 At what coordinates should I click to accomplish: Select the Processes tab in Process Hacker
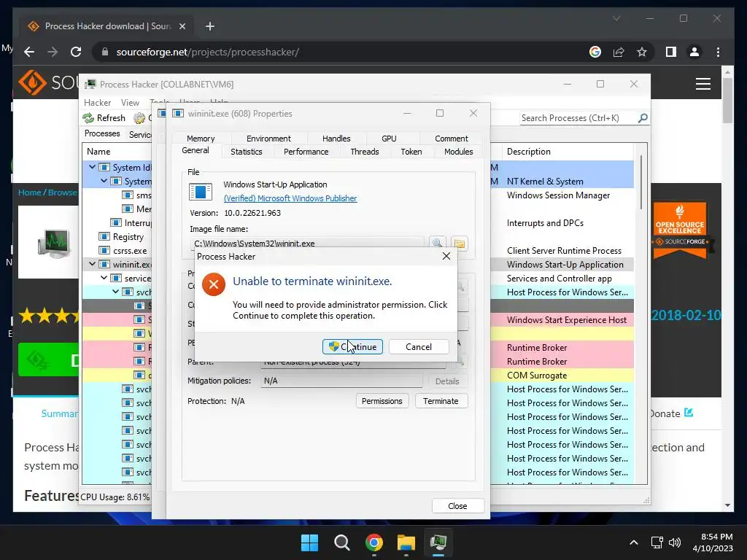[x=102, y=133]
